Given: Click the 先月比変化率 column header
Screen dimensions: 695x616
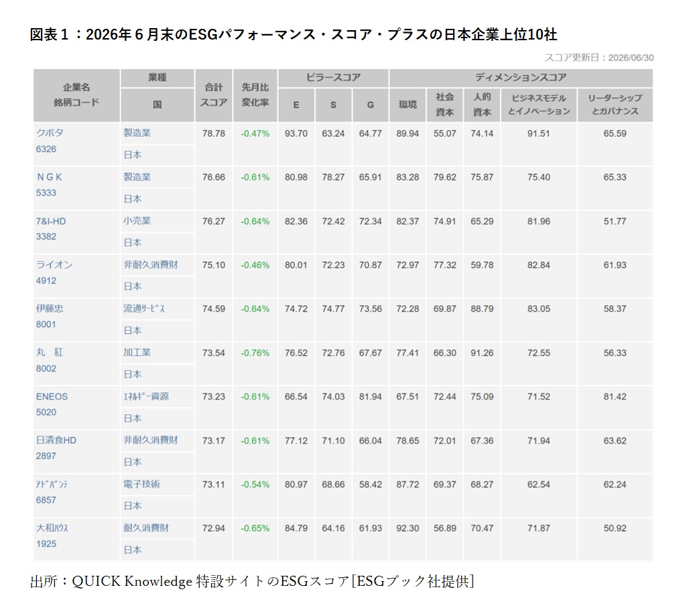Looking at the screenshot, I should point(255,95).
